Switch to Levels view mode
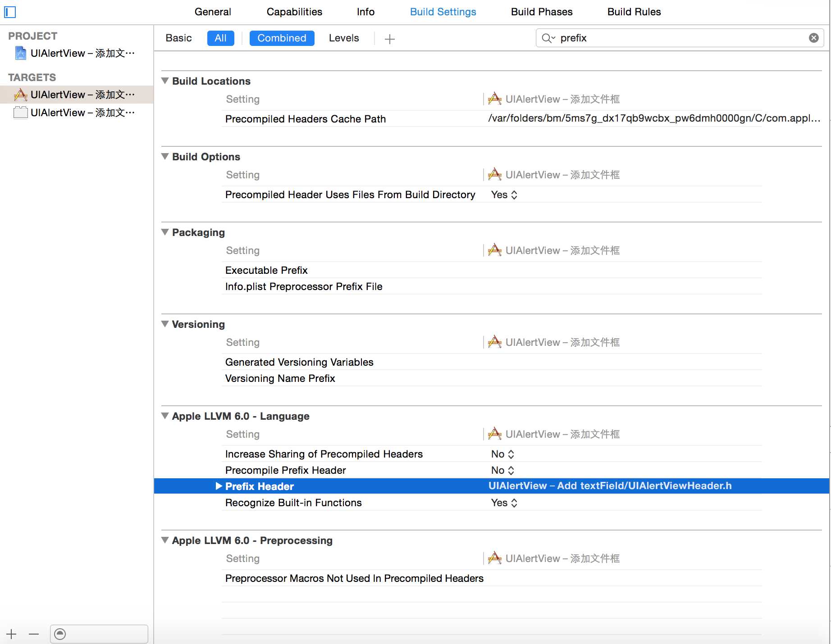831x644 pixels. (x=344, y=38)
